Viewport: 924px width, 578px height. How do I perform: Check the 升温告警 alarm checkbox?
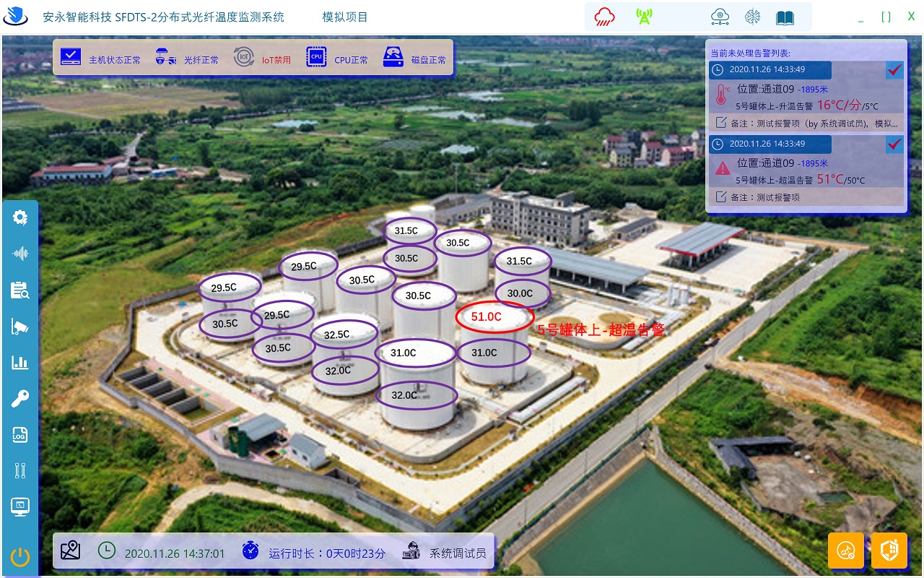[x=894, y=70]
